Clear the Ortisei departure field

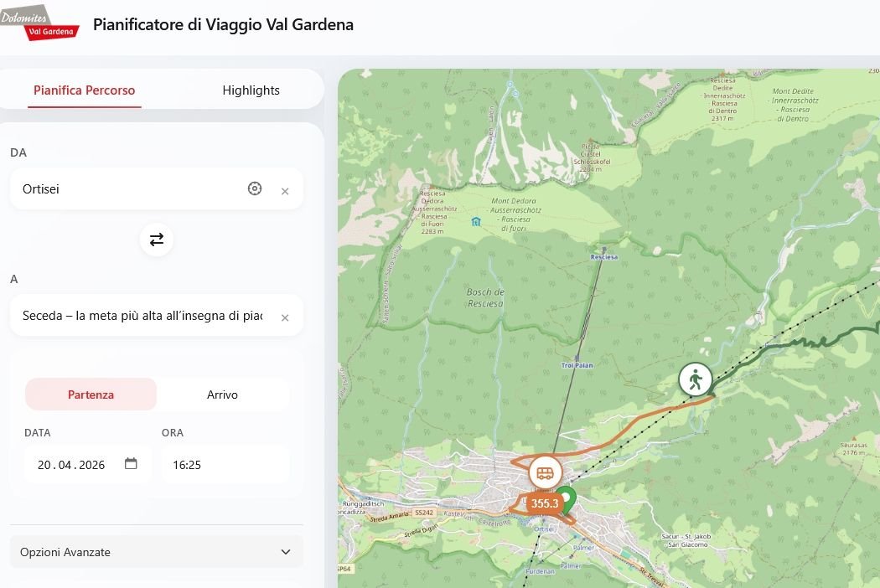click(x=285, y=191)
